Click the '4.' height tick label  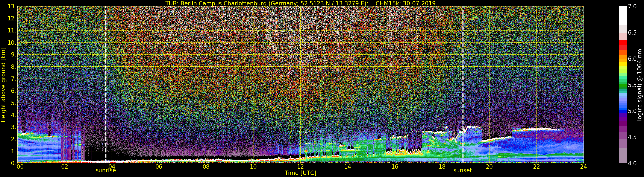coord(14,115)
